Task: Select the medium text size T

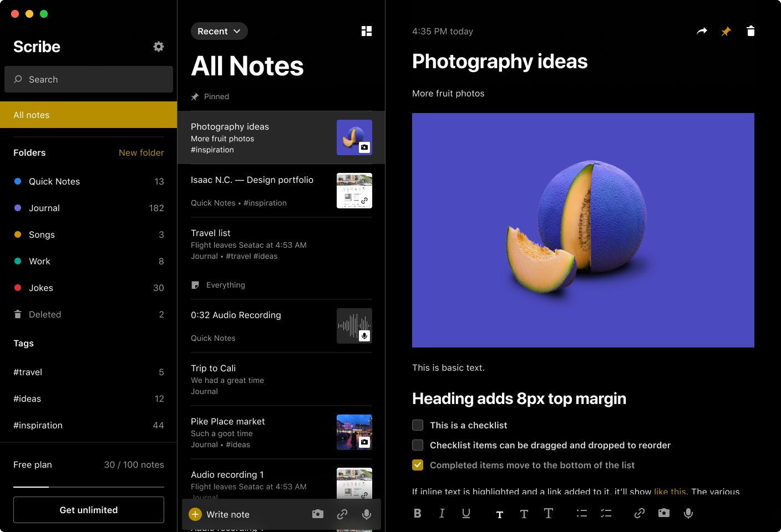Action: 524,514
